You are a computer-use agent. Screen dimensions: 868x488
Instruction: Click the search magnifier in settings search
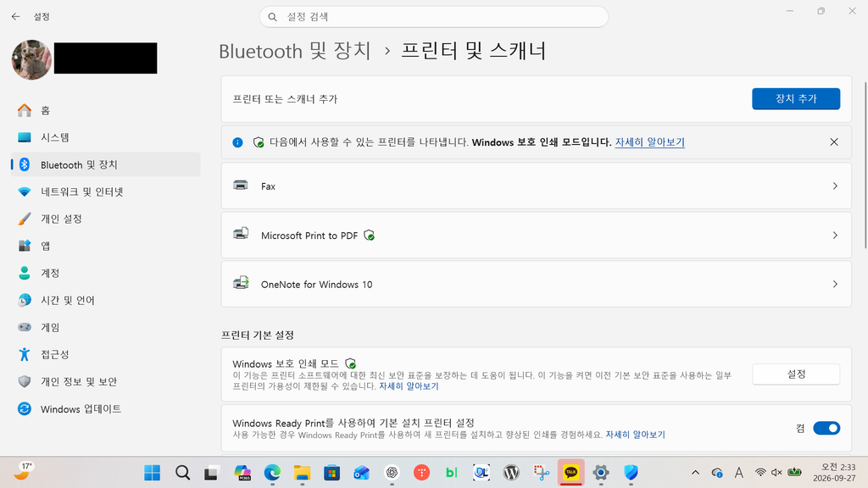[x=272, y=17]
